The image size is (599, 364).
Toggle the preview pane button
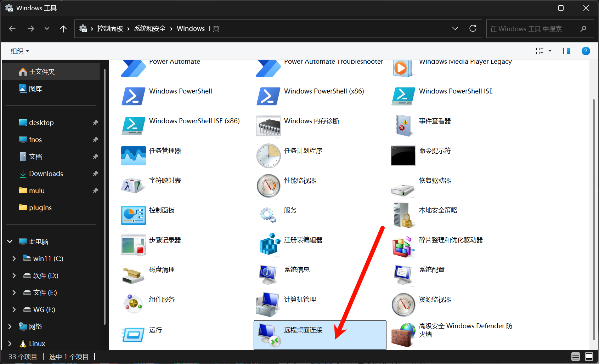[x=567, y=51]
